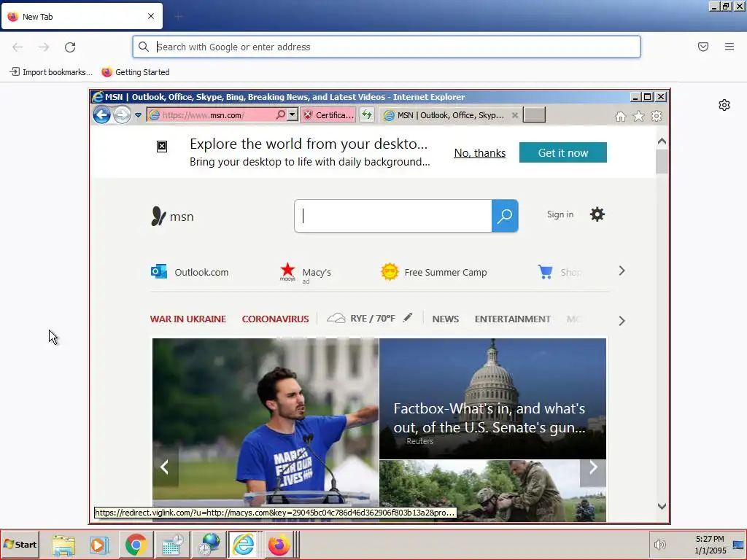Image resolution: width=747 pixels, height=560 pixels.
Task: Open Firefox application hamburger menu
Action: [x=729, y=47]
